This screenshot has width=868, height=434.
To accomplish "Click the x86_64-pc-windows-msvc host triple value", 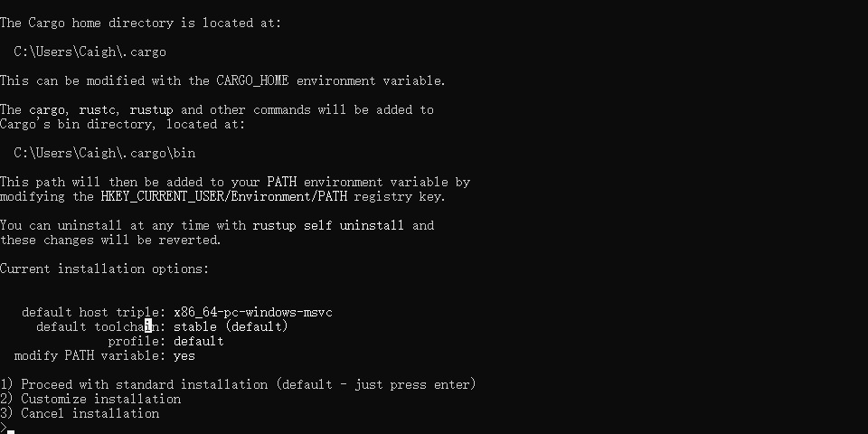I will pos(253,312).
